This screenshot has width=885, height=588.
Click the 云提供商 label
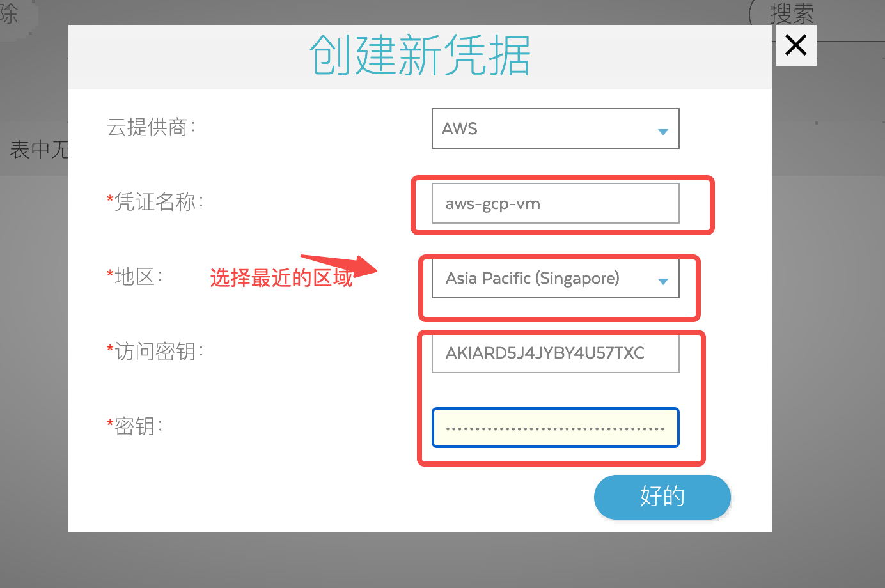[151, 127]
